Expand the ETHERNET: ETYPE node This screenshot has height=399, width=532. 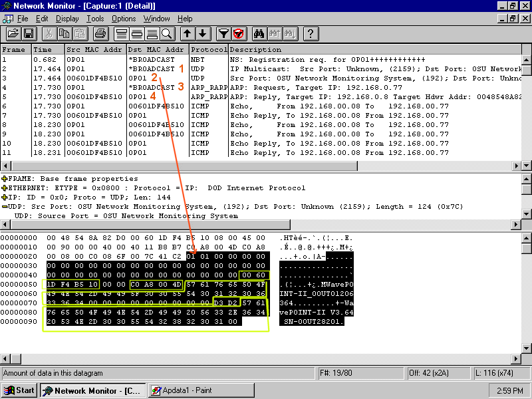[5, 188]
